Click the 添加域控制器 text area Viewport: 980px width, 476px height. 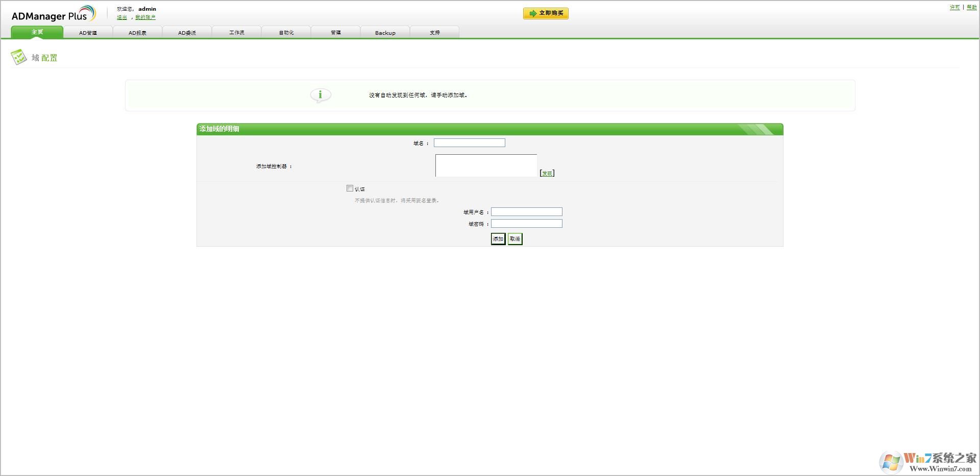point(486,165)
